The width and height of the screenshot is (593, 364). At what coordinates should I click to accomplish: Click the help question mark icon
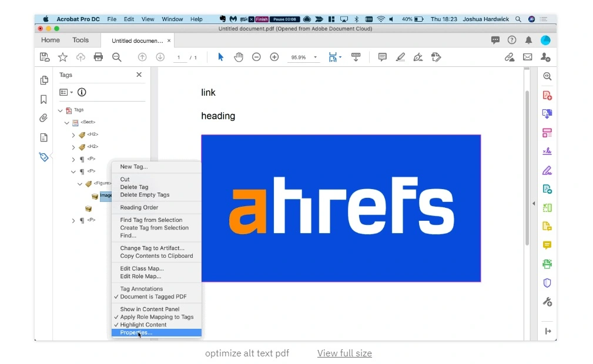(512, 40)
